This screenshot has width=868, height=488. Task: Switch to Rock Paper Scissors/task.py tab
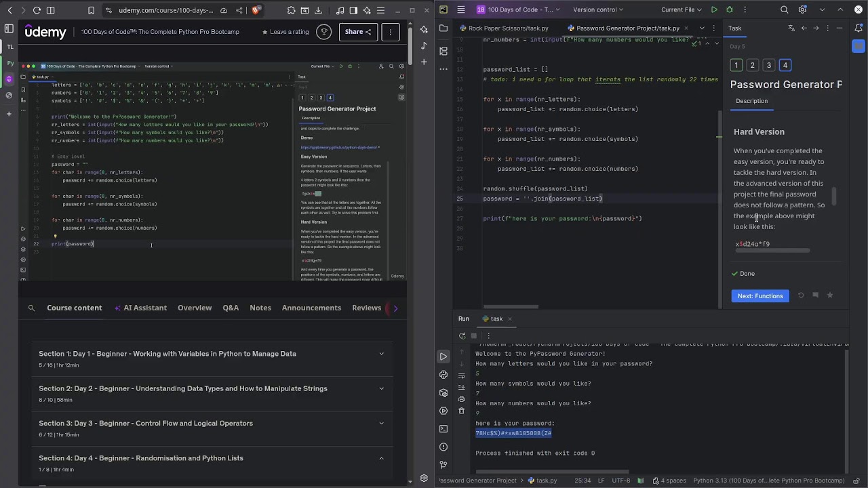point(504,28)
